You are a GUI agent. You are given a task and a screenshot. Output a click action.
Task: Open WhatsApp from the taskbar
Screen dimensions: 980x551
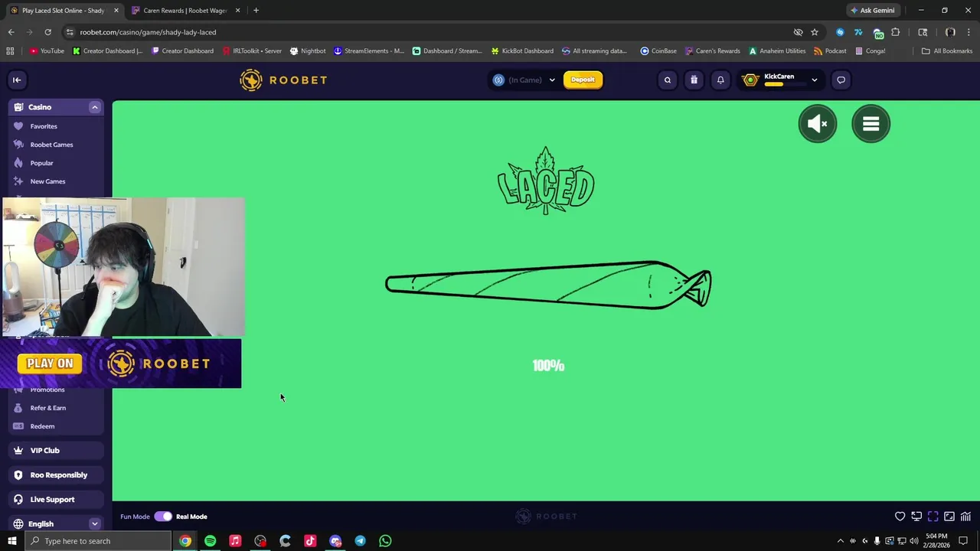(385, 541)
